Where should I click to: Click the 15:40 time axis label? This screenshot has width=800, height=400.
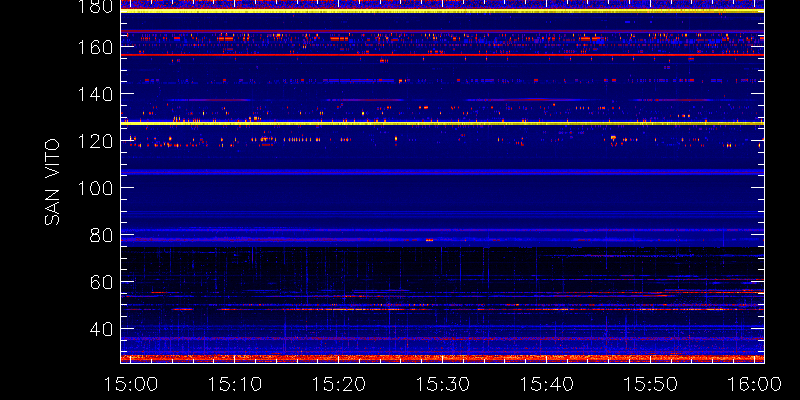547,384
